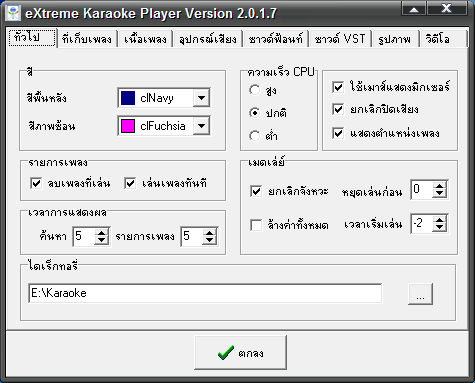Select the สูง CPU speed radio button
Screen dimensions: 475x383
(x=255, y=90)
